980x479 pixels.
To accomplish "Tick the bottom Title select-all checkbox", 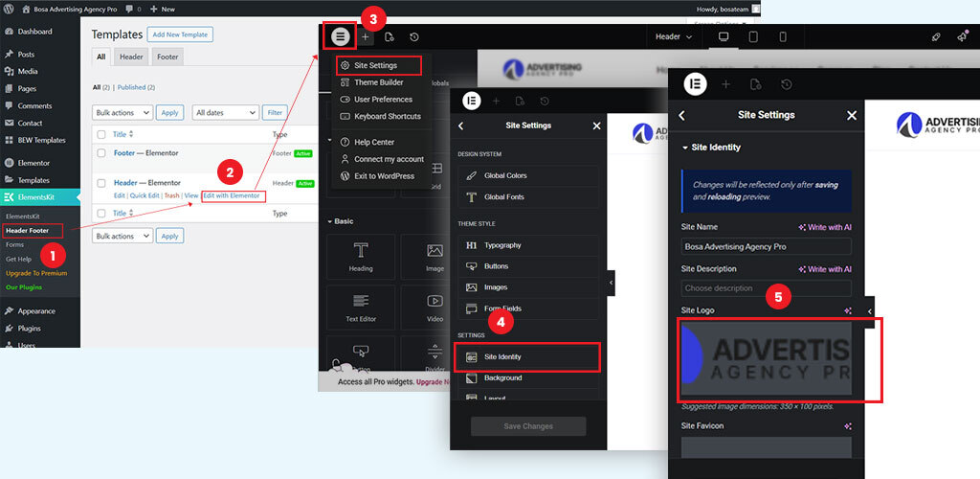I will tap(101, 214).
